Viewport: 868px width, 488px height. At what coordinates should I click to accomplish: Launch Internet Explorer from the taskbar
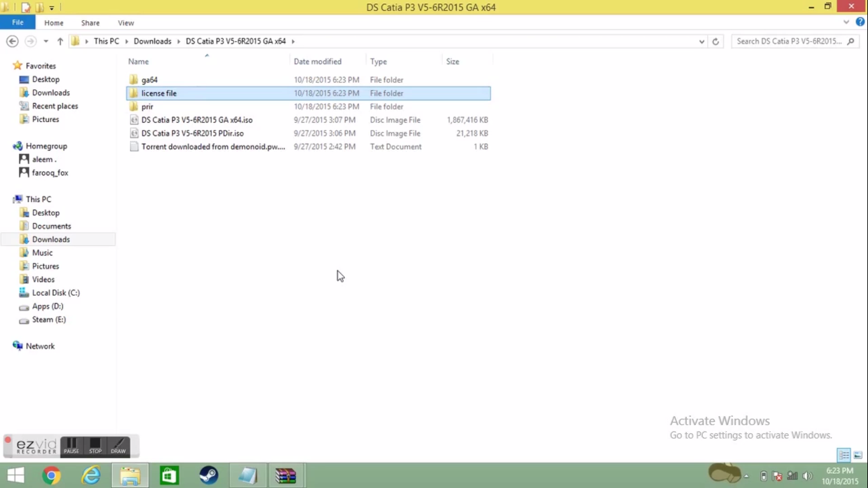91,475
